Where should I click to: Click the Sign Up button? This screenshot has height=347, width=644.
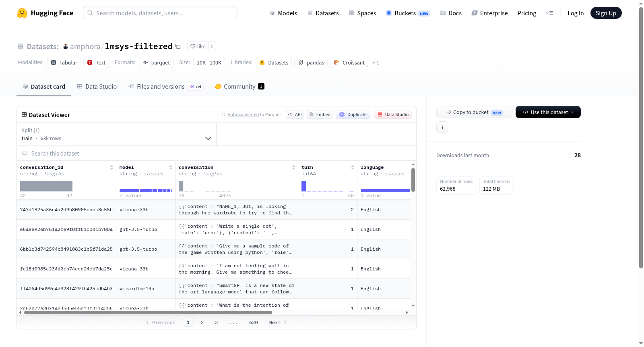(606, 13)
